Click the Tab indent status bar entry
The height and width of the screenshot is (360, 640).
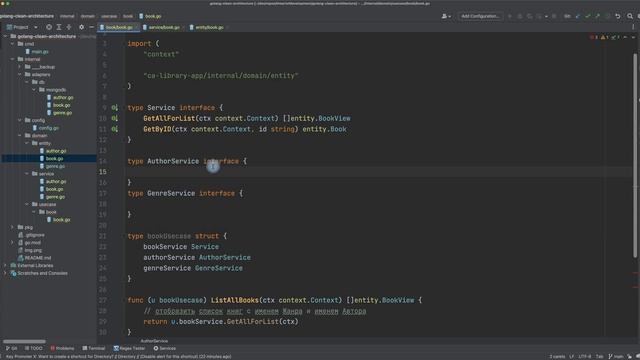[x=599, y=356]
